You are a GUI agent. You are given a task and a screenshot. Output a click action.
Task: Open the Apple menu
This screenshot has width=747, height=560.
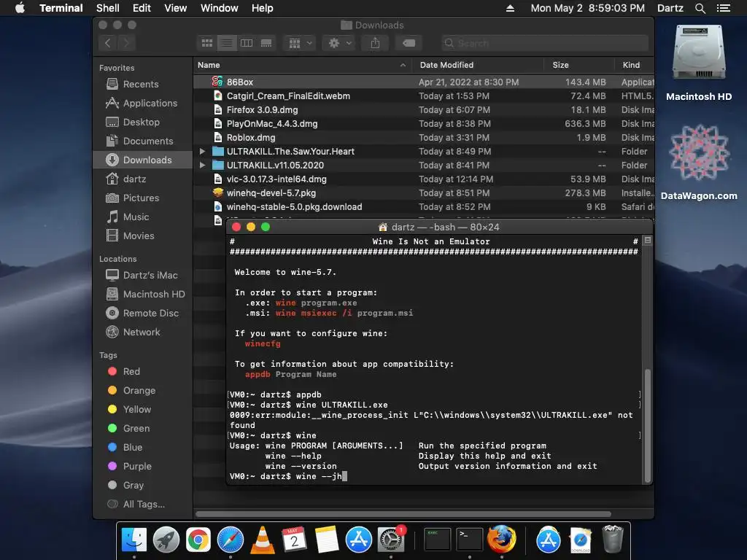click(x=20, y=8)
